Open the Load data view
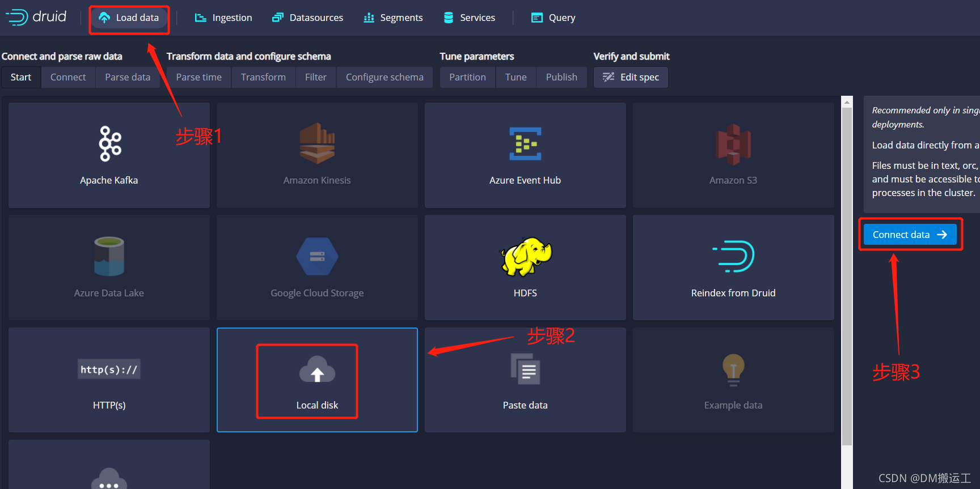The width and height of the screenshot is (980, 489). click(129, 18)
